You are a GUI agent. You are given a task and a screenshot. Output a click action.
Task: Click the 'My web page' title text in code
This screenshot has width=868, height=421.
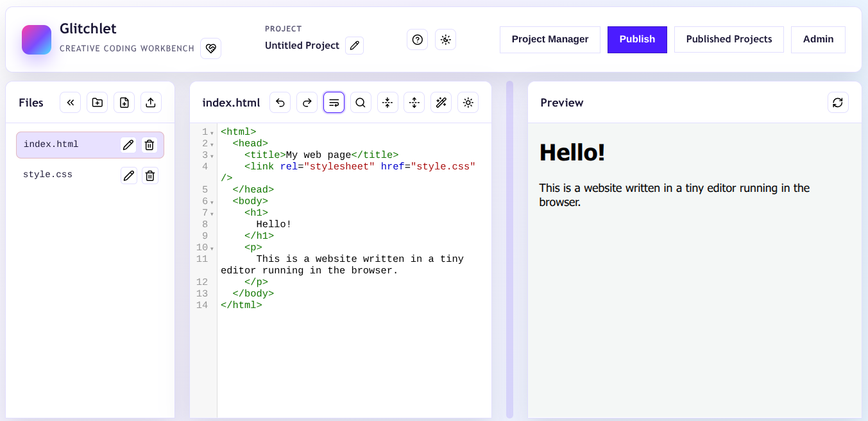point(319,155)
